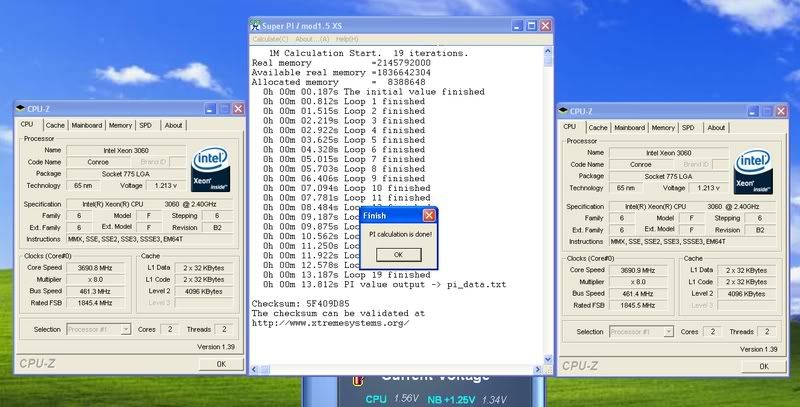Select CPU tab in left CPU-Z
The height and width of the screenshot is (407, 800).
[27, 124]
